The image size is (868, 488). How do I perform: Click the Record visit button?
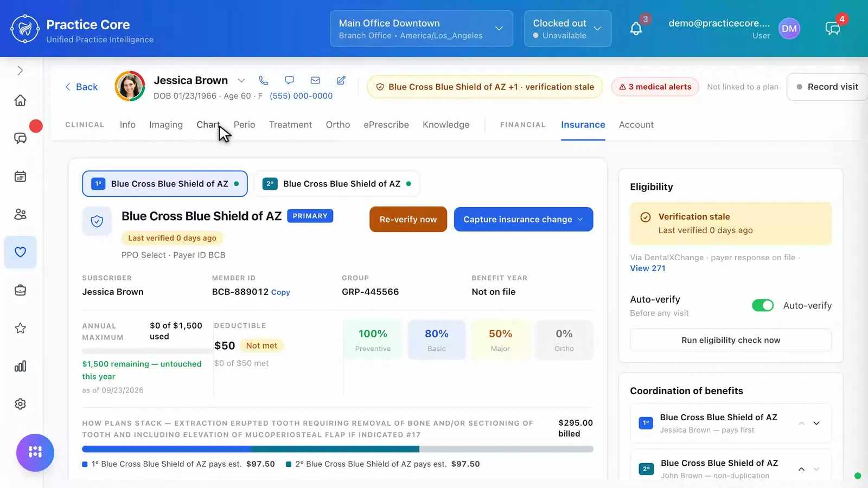(x=827, y=87)
